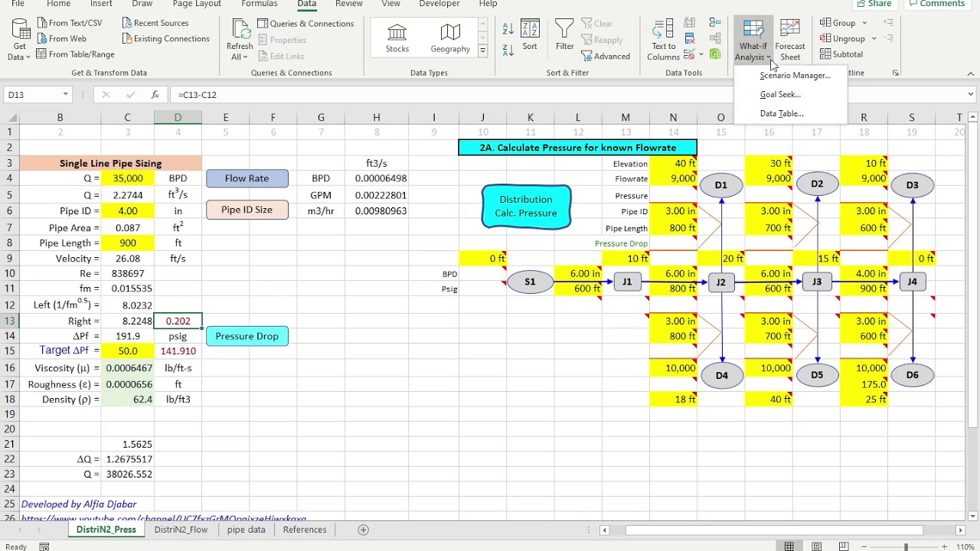The image size is (980, 551).
Task: Open the Sort dialog
Action: (x=530, y=35)
